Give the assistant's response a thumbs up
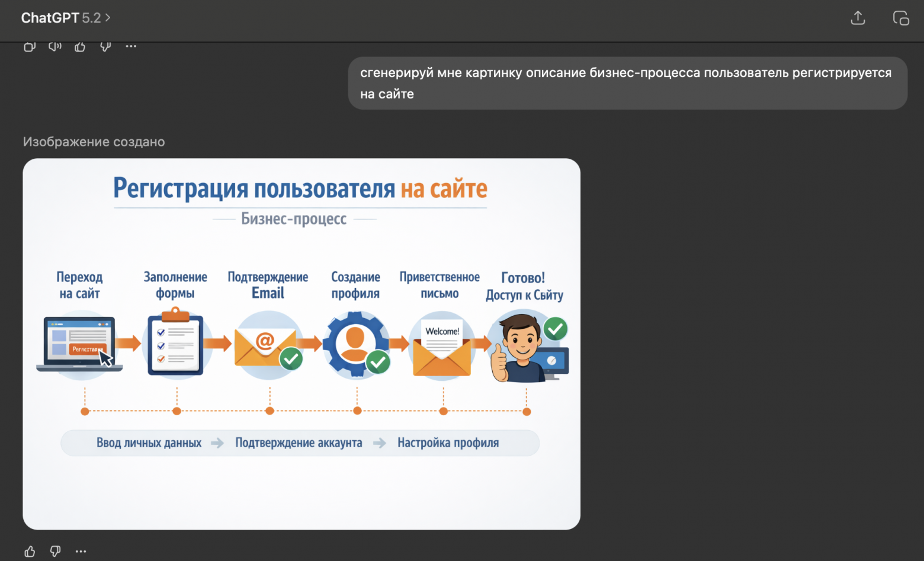The height and width of the screenshot is (561, 924). pos(80,46)
